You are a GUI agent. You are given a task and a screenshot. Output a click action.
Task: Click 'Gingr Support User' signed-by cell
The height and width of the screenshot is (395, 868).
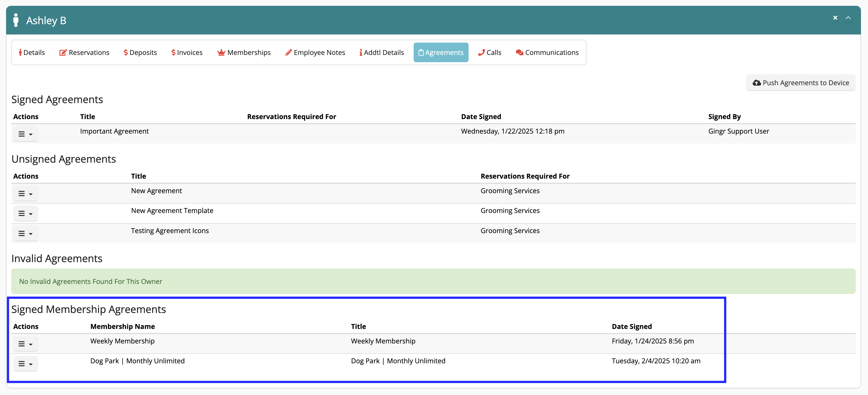739,131
